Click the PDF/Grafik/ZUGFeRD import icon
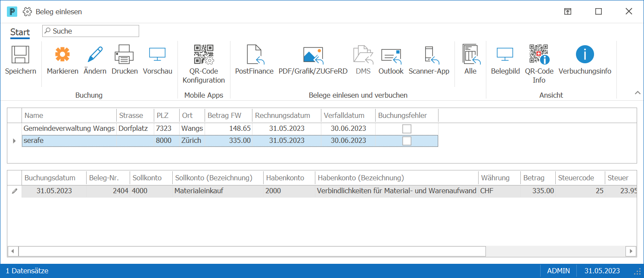This screenshot has width=644, height=278. [x=313, y=55]
